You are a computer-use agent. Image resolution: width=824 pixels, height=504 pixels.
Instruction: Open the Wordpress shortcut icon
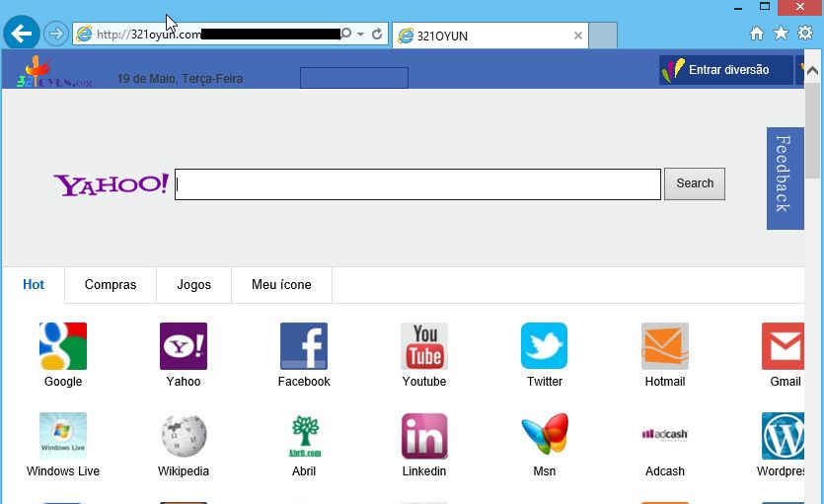pyautogui.click(x=783, y=436)
